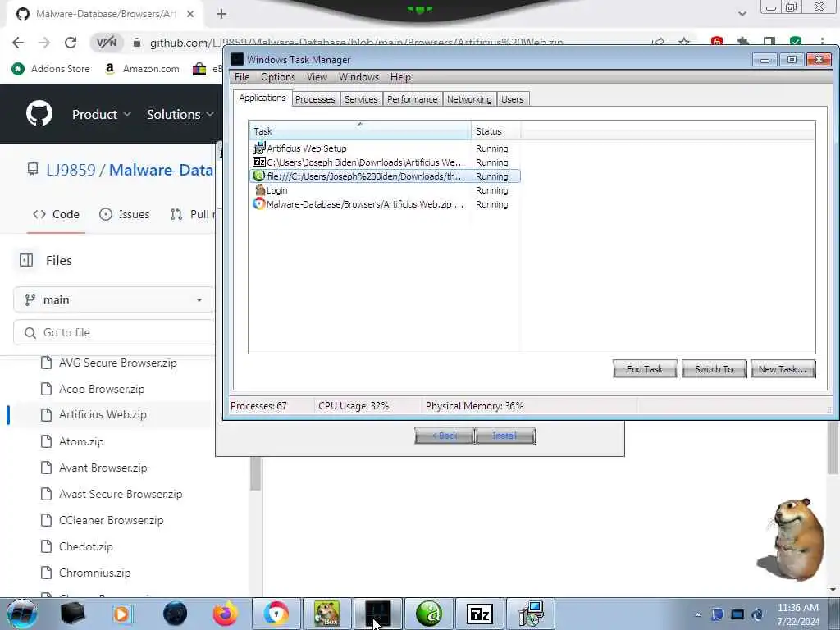840x630 pixels.
Task: Show hidden system tray icons
Action: click(697, 615)
